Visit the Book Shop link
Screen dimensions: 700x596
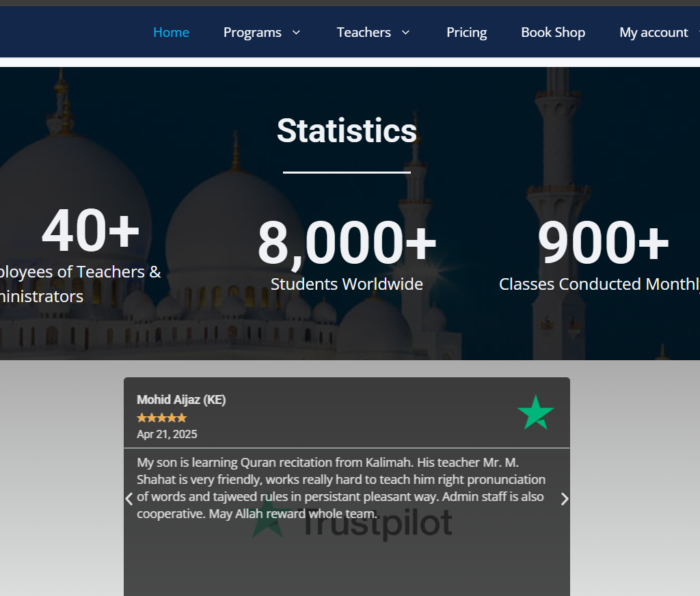tap(552, 32)
